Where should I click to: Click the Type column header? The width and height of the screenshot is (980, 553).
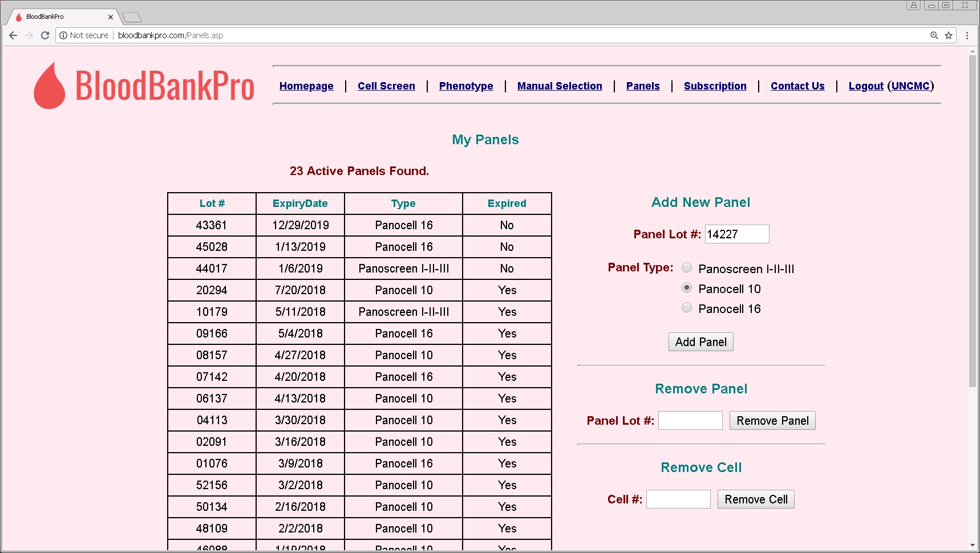(403, 204)
